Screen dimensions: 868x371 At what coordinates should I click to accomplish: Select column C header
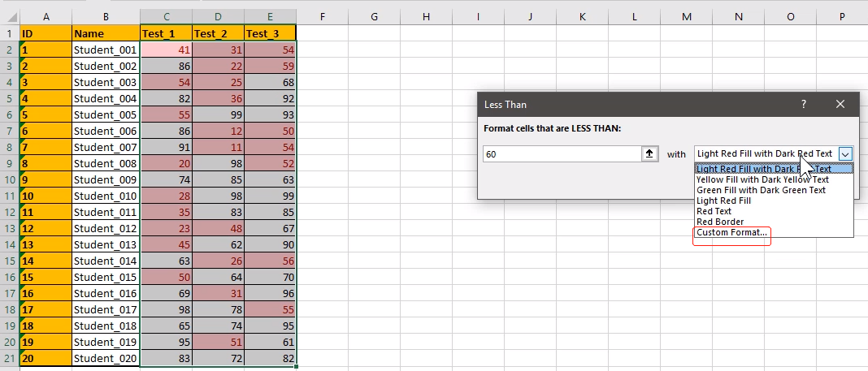click(x=166, y=17)
